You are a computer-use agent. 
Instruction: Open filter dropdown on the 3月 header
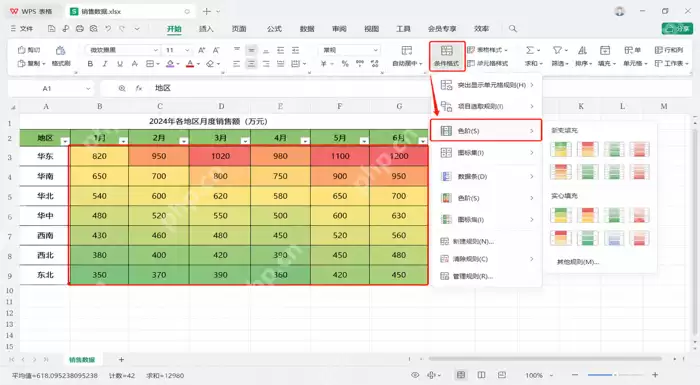245,141
